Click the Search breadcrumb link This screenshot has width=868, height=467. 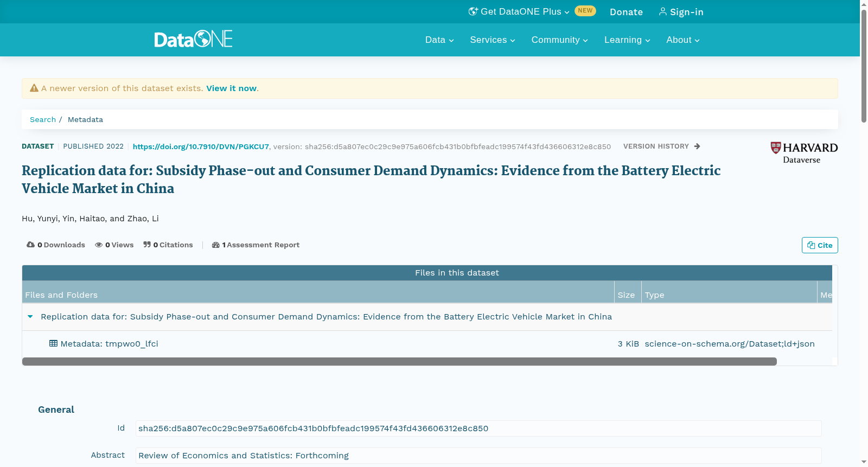coord(43,119)
